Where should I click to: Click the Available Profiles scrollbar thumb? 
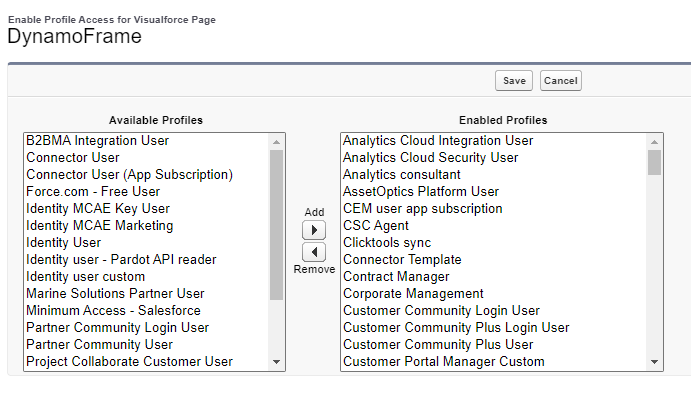(x=277, y=224)
